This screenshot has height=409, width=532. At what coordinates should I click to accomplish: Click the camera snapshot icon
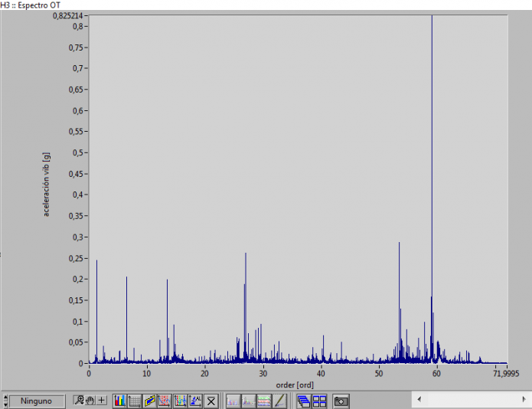point(341,401)
